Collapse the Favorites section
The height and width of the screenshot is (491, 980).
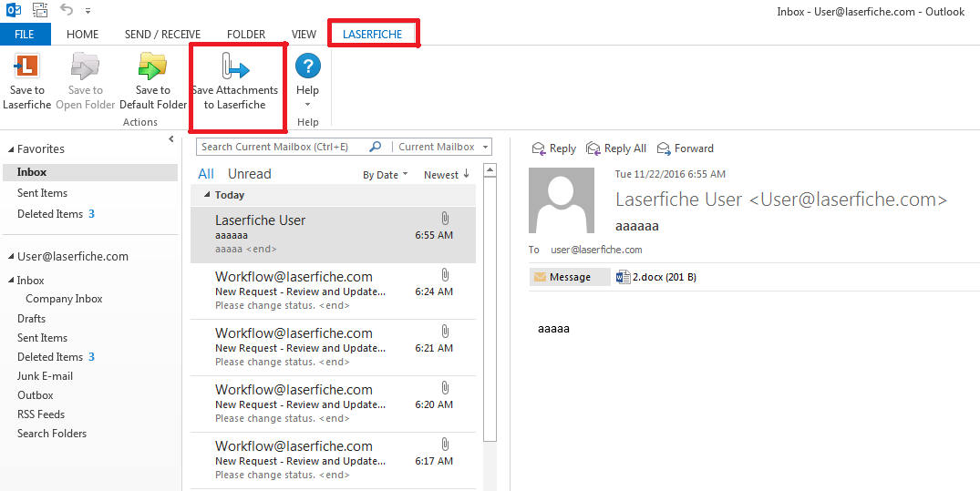pyautogui.click(x=11, y=149)
